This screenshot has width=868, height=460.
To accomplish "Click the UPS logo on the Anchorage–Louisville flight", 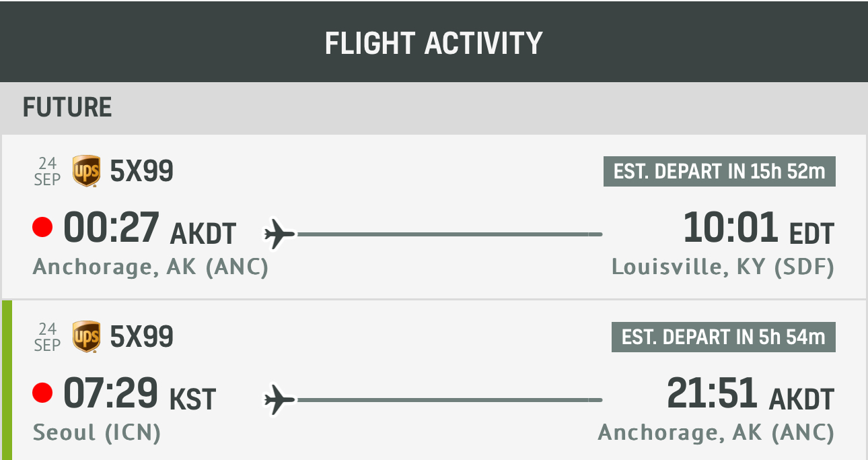I will pyautogui.click(x=87, y=171).
